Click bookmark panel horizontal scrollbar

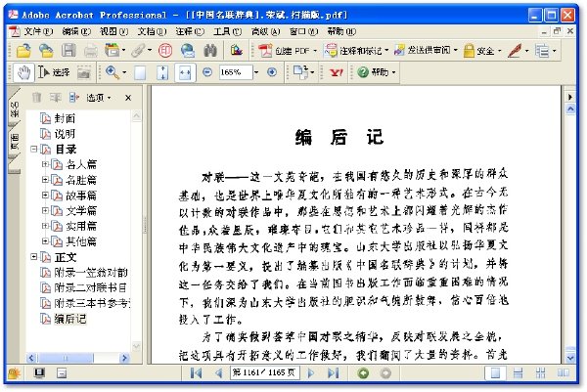[77, 358]
